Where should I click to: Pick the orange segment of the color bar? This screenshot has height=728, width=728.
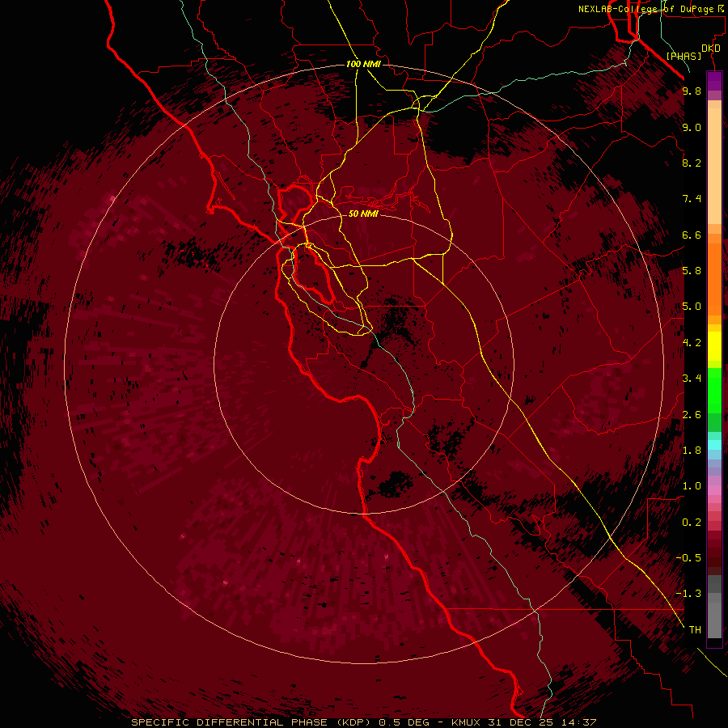pos(714,279)
